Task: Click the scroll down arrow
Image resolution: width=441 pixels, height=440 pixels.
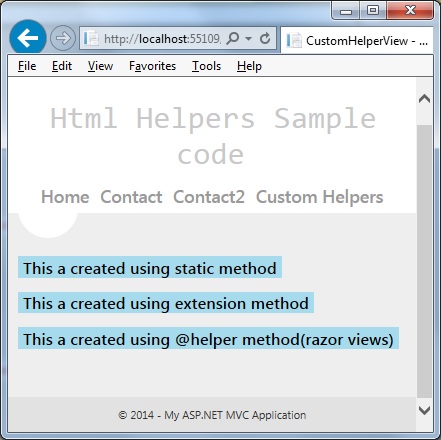Action: click(x=424, y=410)
